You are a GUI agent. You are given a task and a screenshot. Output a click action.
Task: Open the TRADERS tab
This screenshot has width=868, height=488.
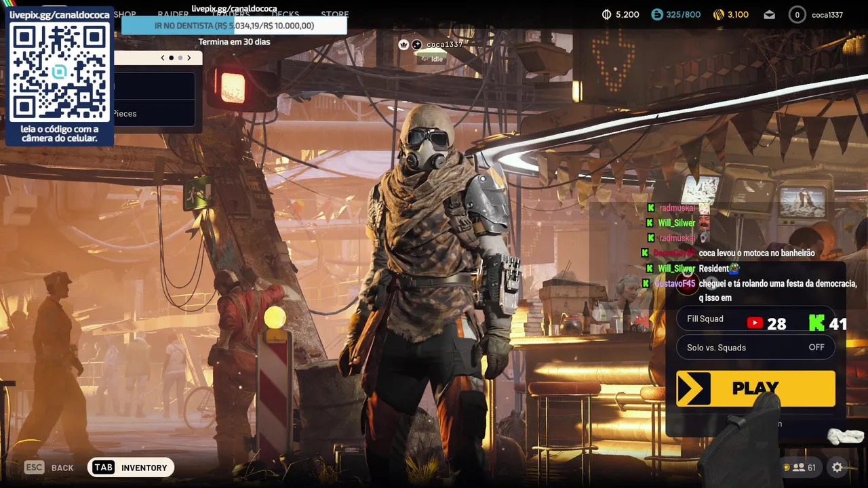click(231, 14)
